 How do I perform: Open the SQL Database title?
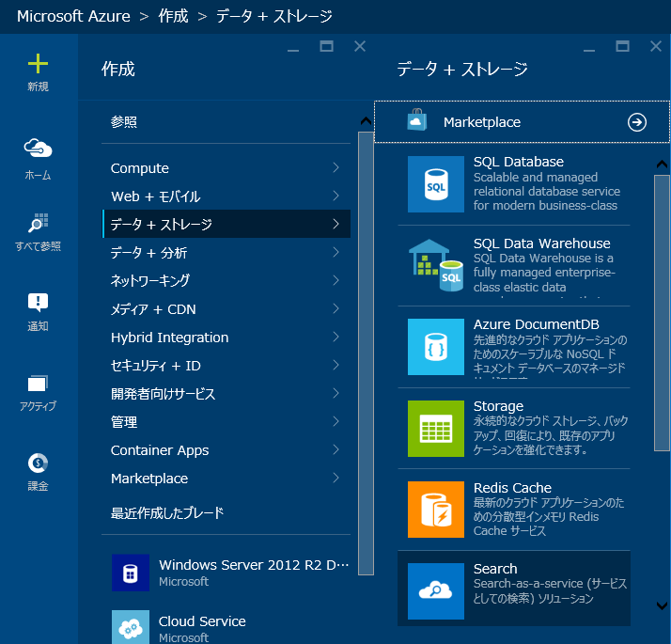518,162
